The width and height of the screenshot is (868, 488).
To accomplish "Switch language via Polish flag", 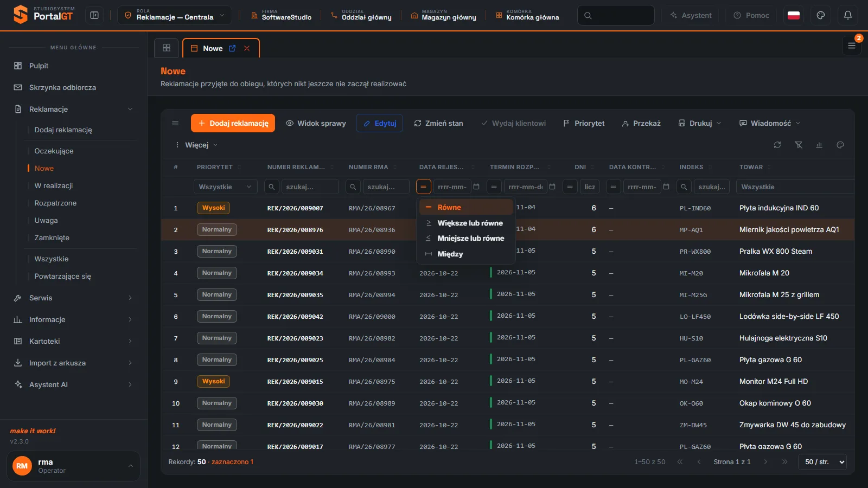I will (x=794, y=15).
